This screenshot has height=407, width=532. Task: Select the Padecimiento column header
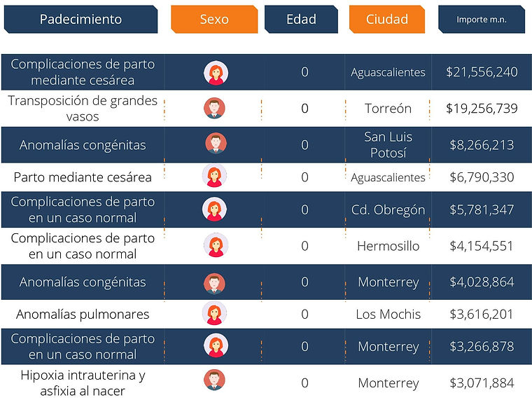[x=80, y=20]
